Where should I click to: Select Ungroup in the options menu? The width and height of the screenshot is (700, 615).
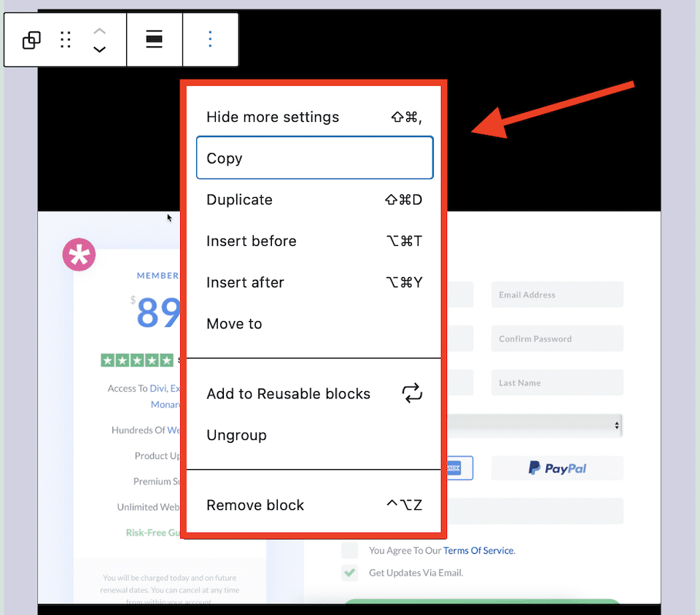[315, 435]
